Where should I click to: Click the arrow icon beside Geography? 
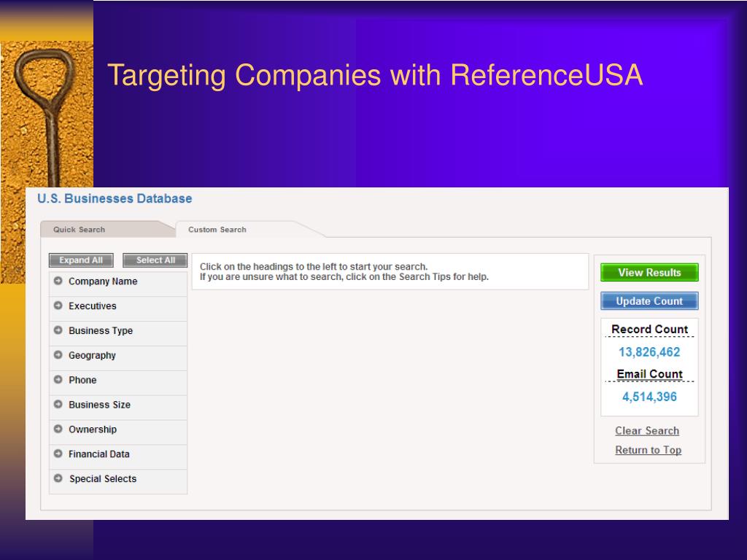click(58, 355)
